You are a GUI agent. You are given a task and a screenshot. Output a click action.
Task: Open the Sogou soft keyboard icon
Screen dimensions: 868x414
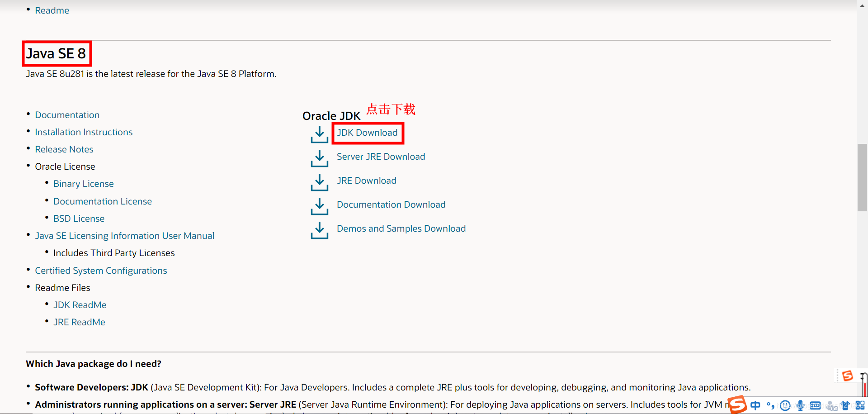pos(815,405)
